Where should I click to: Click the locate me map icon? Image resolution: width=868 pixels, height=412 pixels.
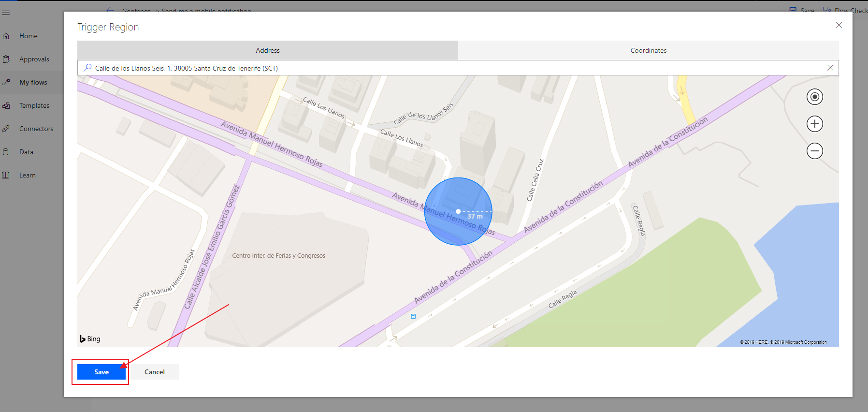pyautogui.click(x=814, y=97)
